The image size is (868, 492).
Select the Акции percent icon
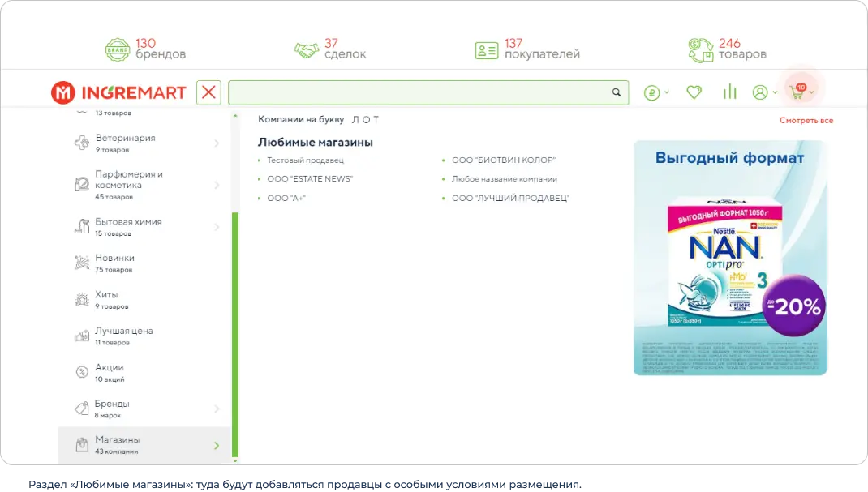(82, 372)
